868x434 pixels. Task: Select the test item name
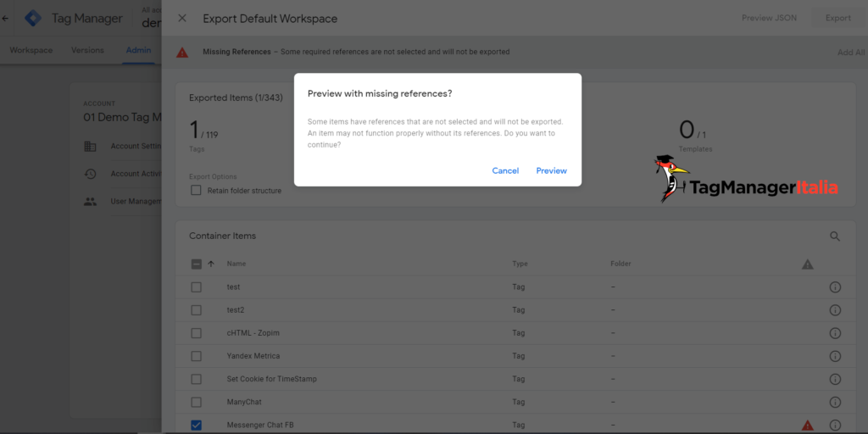(233, 287)
